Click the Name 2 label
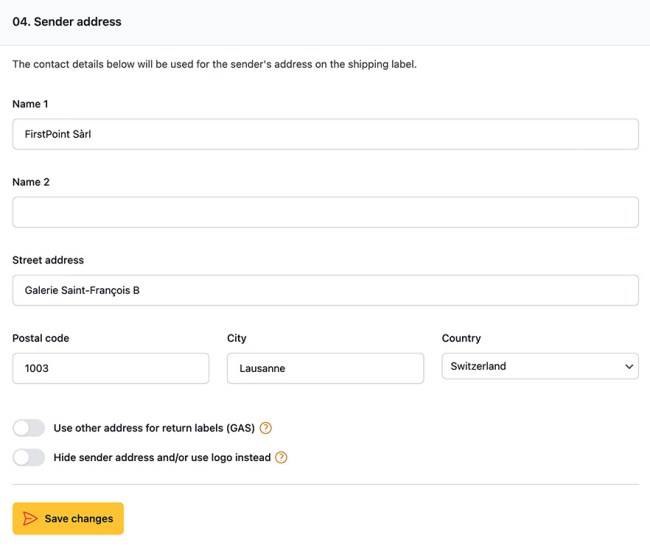The image size is (650, 548). (x=31, y=182)
